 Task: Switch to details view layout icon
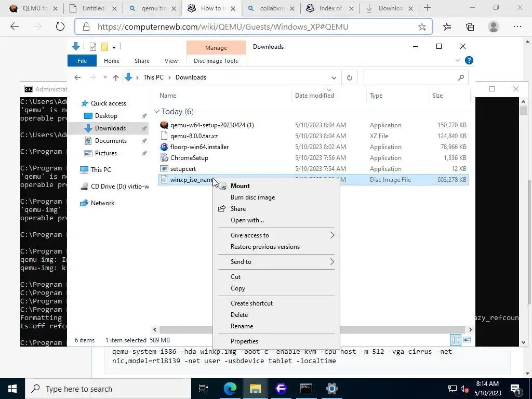456,340
